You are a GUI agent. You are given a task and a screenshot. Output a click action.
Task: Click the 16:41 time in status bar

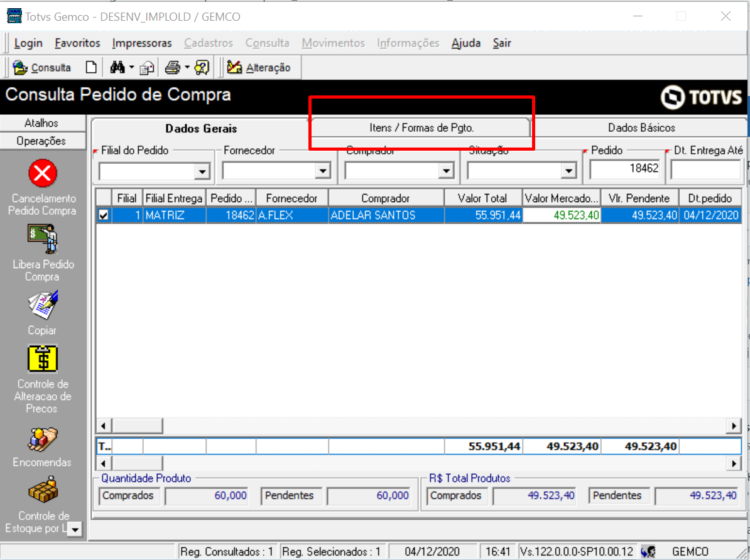tap(498, 551)
